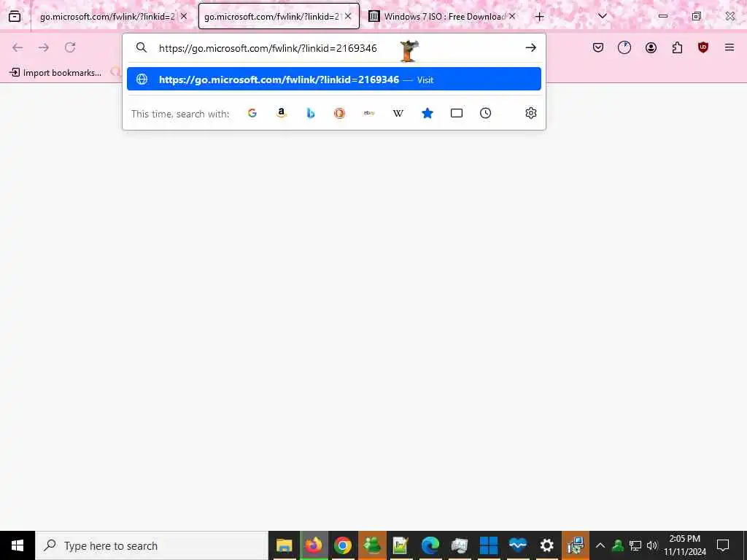Search this time with Bing
747x560 pixels.
[311, 113]
